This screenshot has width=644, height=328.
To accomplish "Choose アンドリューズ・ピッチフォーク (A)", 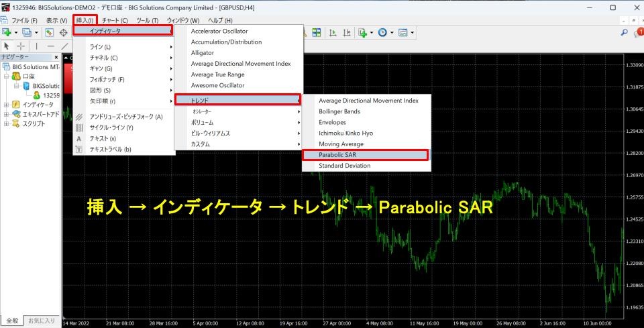I will pos(124,117).
